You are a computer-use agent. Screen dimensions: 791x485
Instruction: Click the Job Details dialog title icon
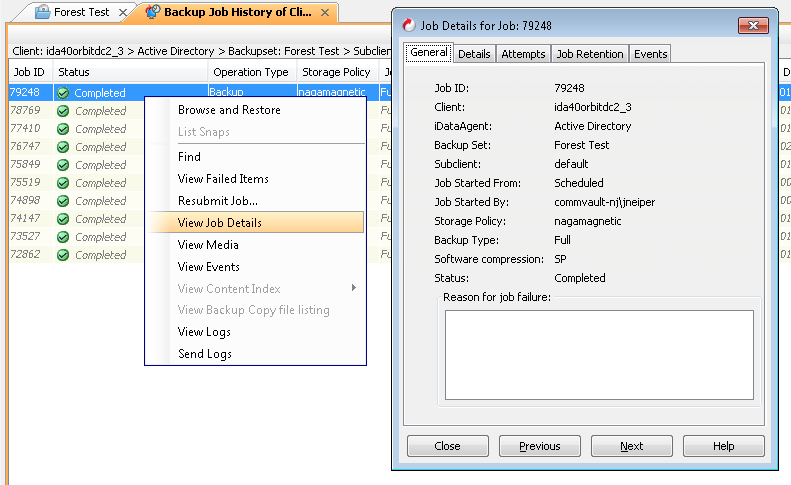click(408, 25)
